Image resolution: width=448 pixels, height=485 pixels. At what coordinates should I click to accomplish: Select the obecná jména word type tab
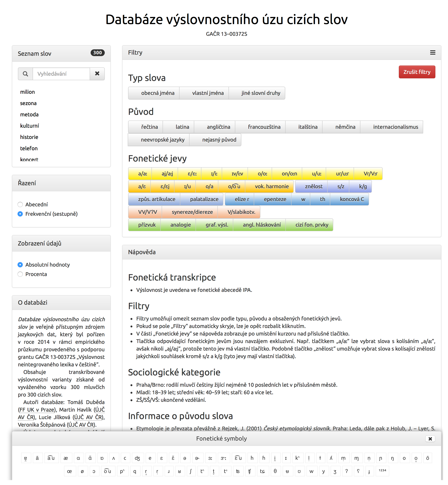[157, 92]
